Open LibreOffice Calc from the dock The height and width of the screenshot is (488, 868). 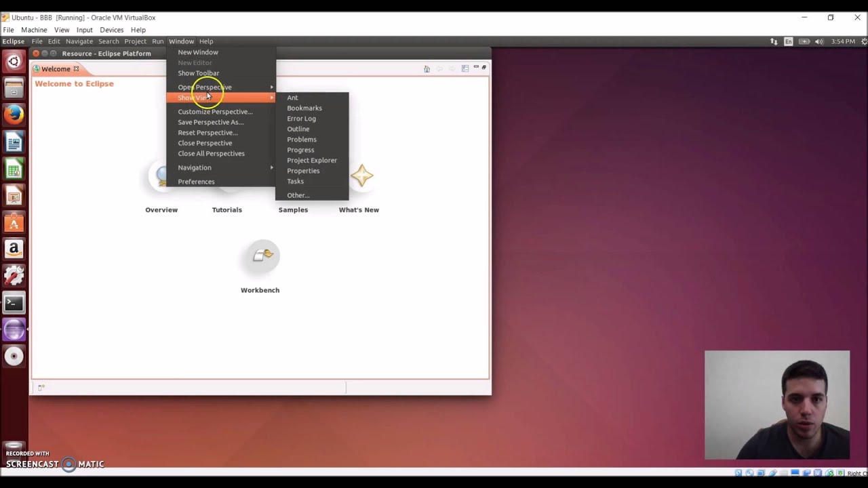[x=14, y=169]
